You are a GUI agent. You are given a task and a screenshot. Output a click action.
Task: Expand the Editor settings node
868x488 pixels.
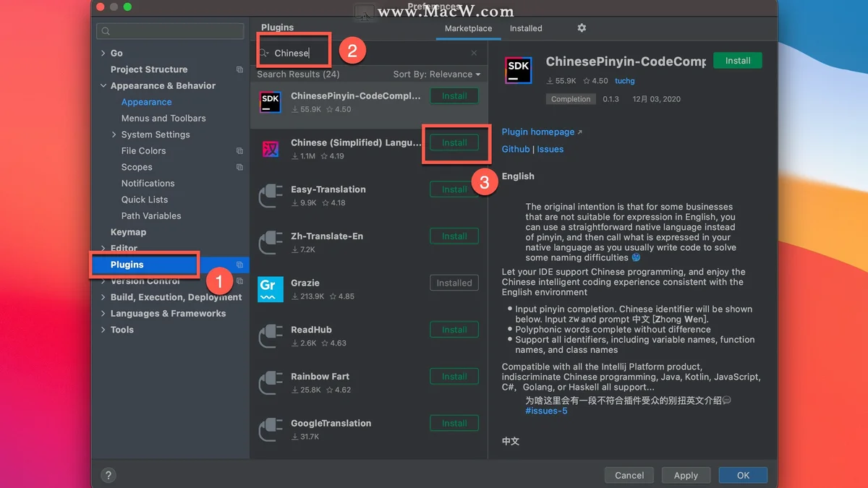103,249
